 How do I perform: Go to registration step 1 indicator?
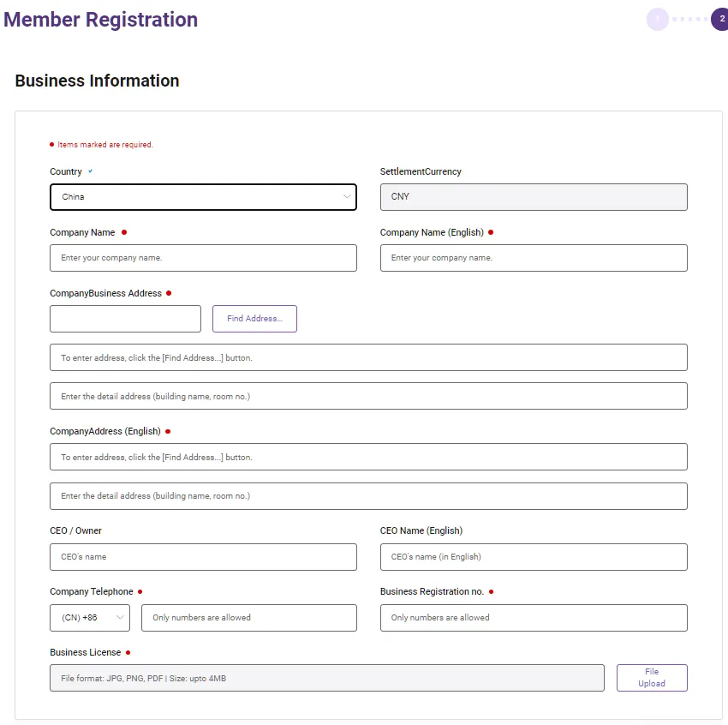pos(657,19)
